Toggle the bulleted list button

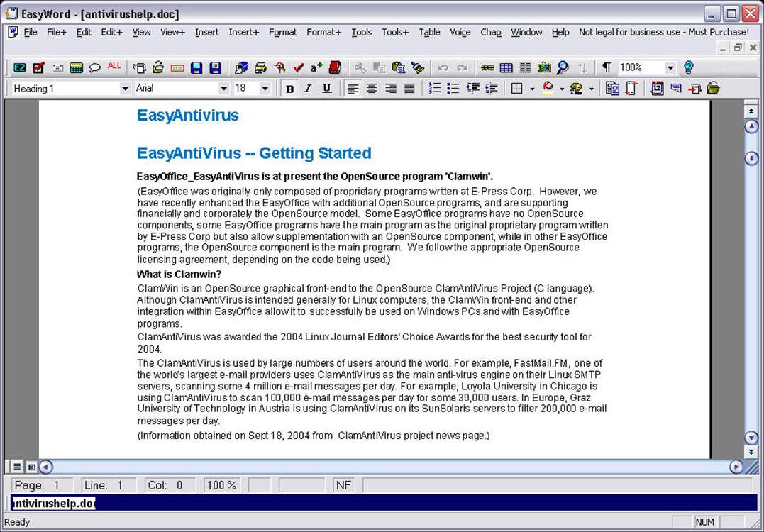pos(453,88)
